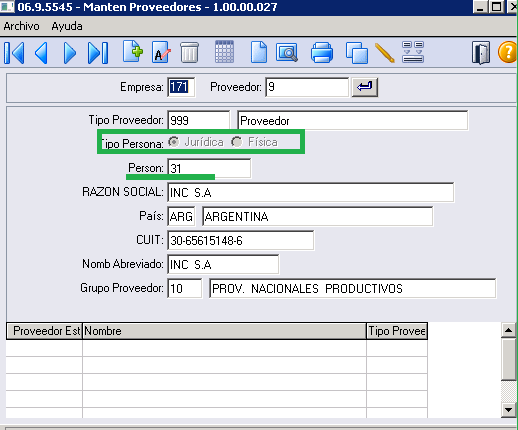Click the grid scrollbar down arrow
The image size is (518, 430).
[x=509, y=410]
